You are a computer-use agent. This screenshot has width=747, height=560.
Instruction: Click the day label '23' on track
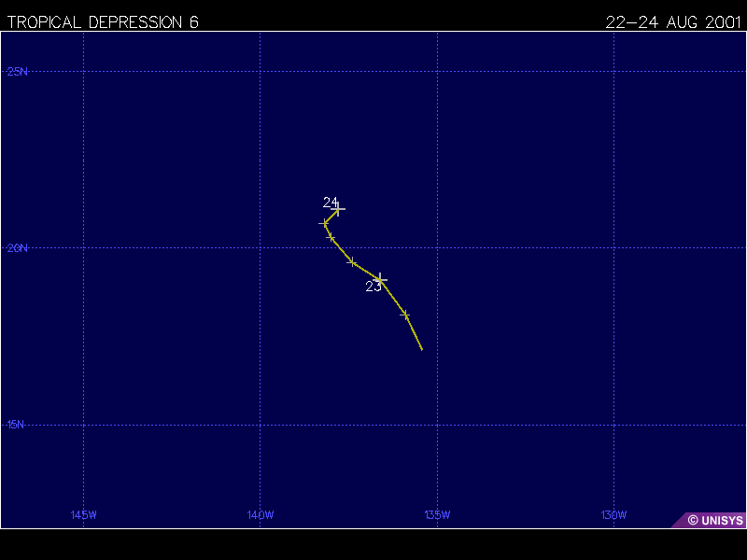click(x=373, y=287)
